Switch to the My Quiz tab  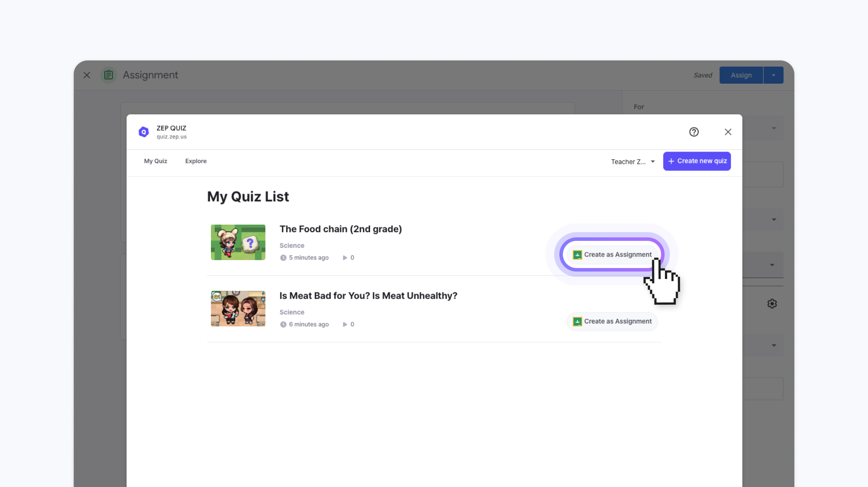click(x=156, y=161)
